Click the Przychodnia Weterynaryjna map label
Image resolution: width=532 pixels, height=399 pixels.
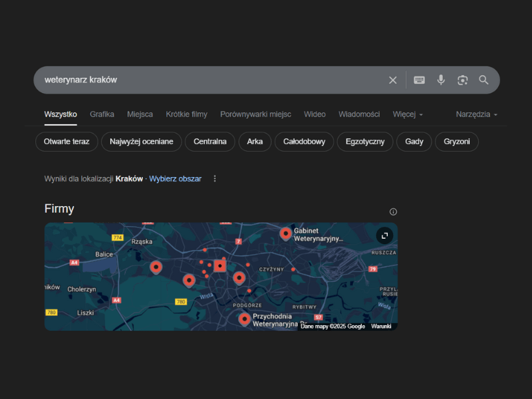275,320
